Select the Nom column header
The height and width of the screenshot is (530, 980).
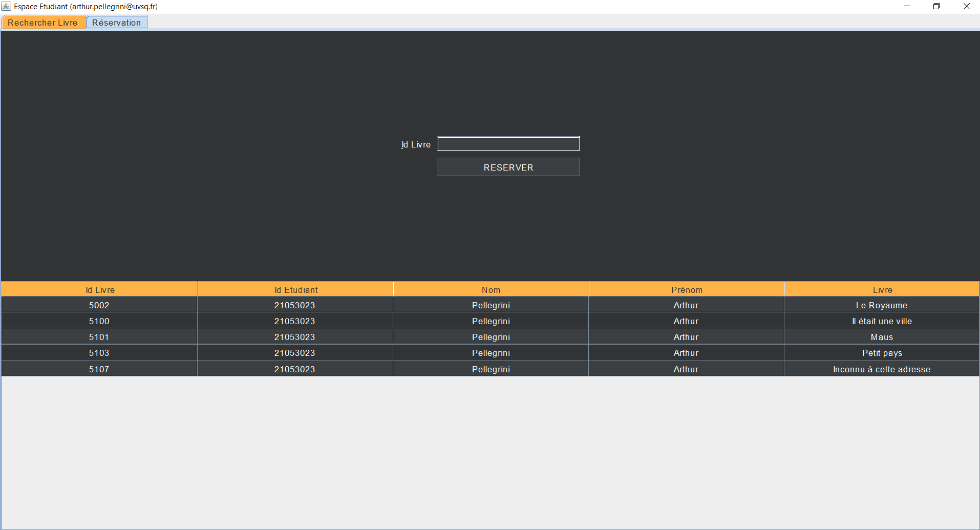pyautogui.click(x=491, y=290)
